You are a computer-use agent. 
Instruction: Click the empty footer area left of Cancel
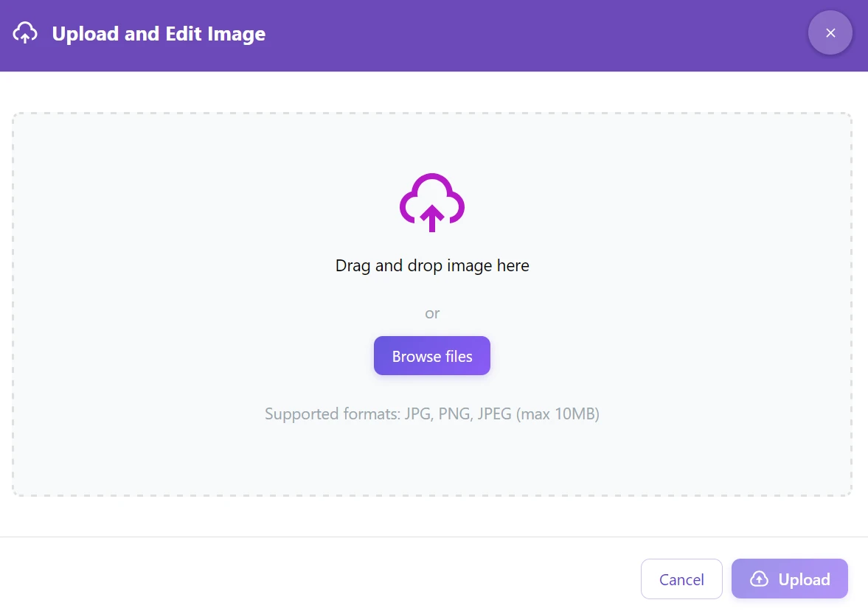tap(295, 579)
